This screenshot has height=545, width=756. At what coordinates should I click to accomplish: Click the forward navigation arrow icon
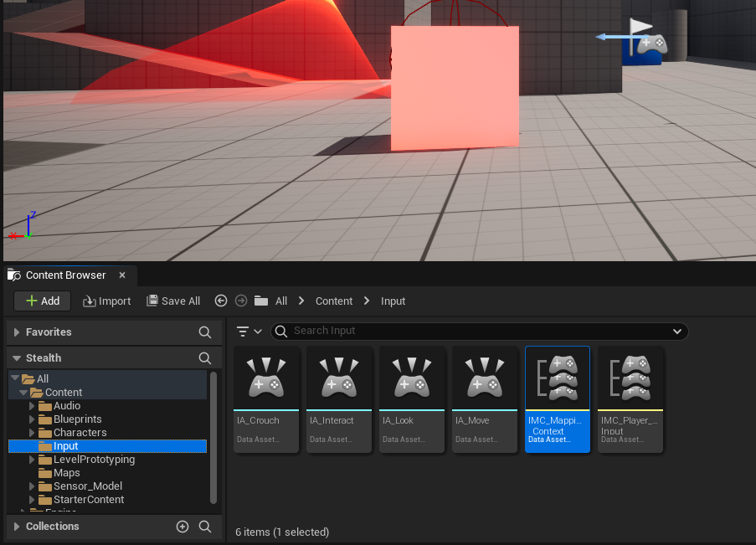point(240,301)
